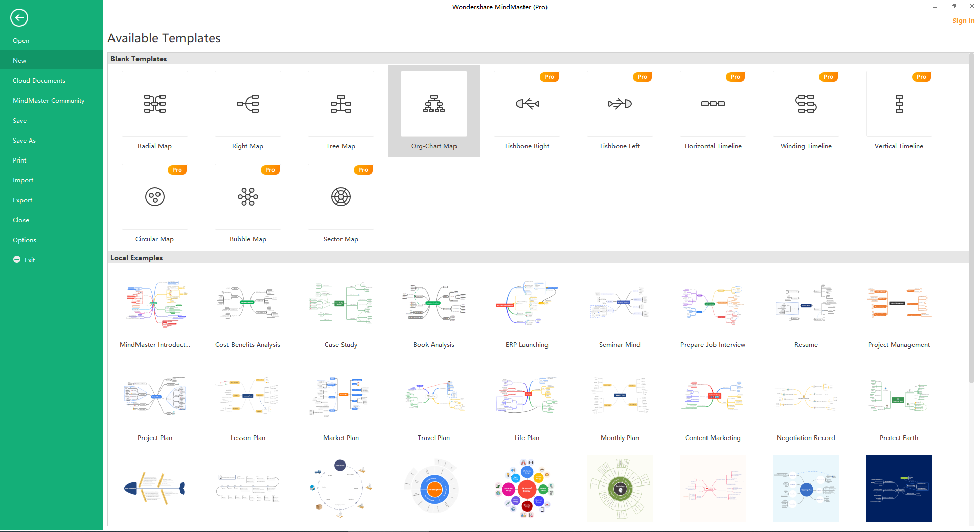
Task: Select the Fishbone Left template
Action: click(x=620, y=104)
